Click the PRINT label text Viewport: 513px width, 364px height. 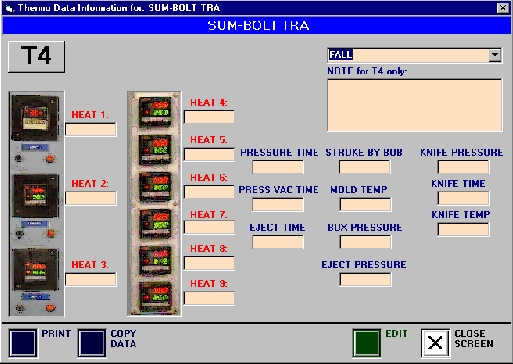(56, 334)
